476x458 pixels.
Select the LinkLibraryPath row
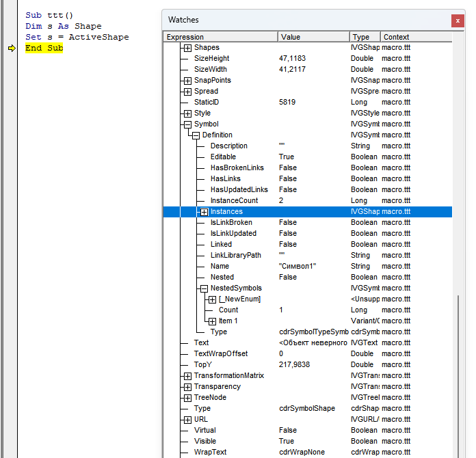[x=308, y=255]
